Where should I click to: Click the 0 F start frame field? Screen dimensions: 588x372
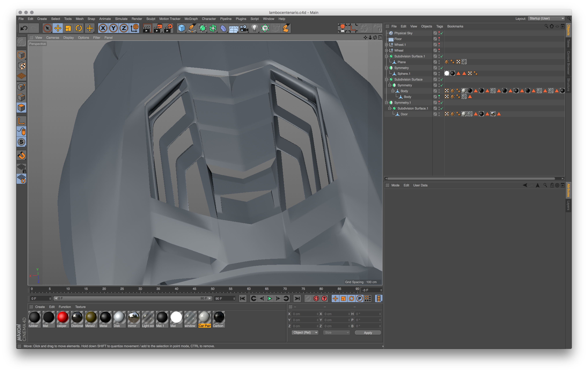(x=41, y=298)
